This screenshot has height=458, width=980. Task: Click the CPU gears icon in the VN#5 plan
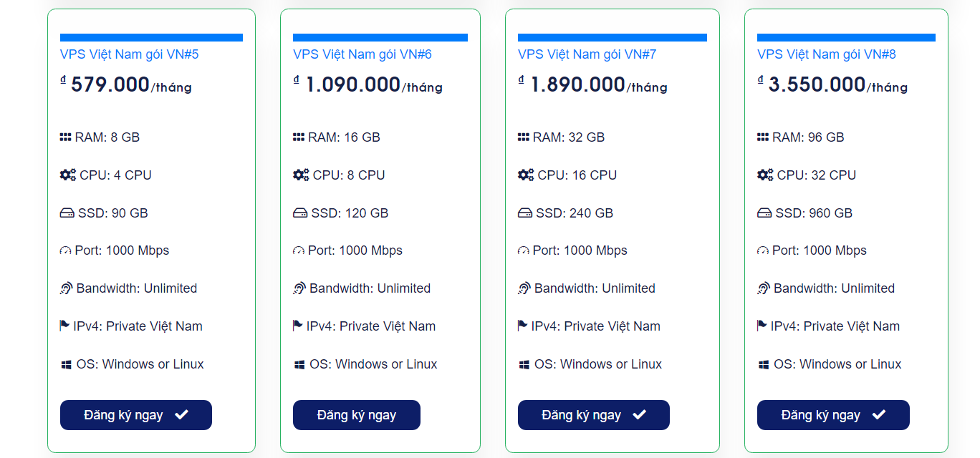[x=68, y=175]
